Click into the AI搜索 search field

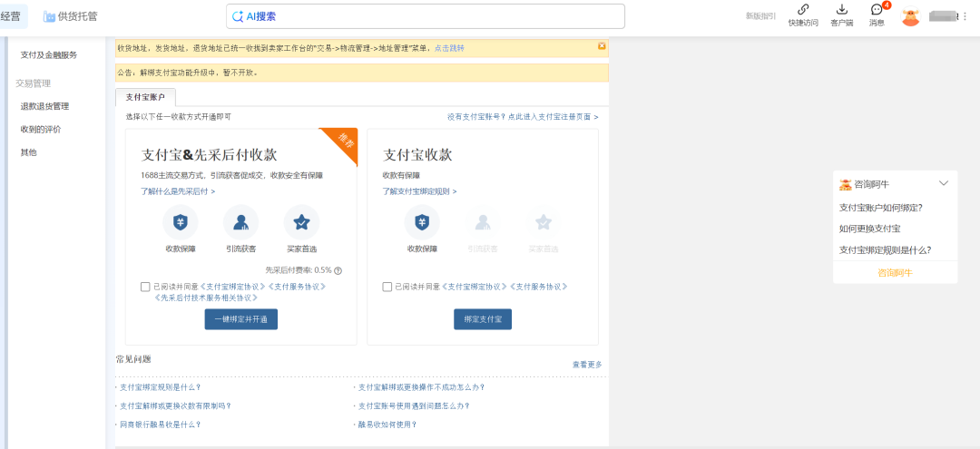click(425, 16)
